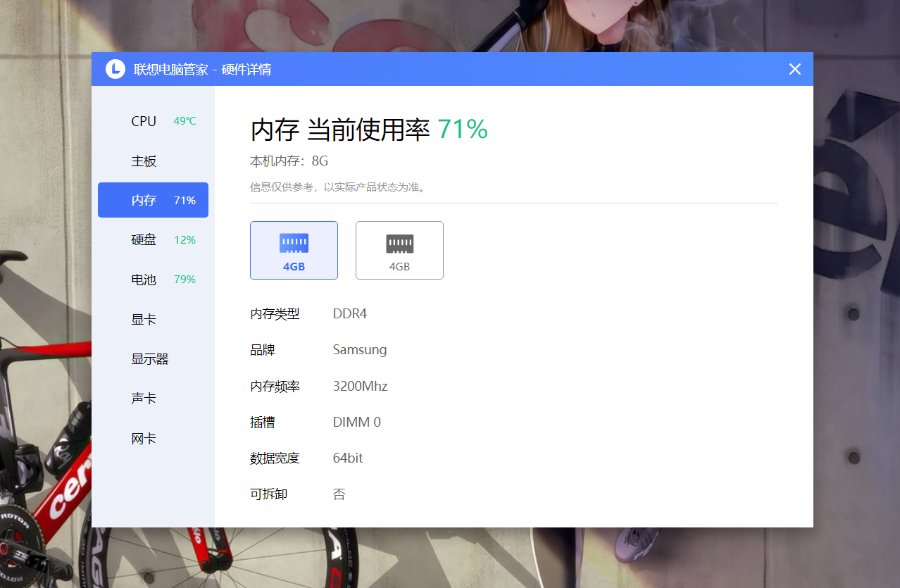This screenshot has height=588, width=900.
Task: Click the large green 71% usage figure
Action: click(x=463, y=130)
